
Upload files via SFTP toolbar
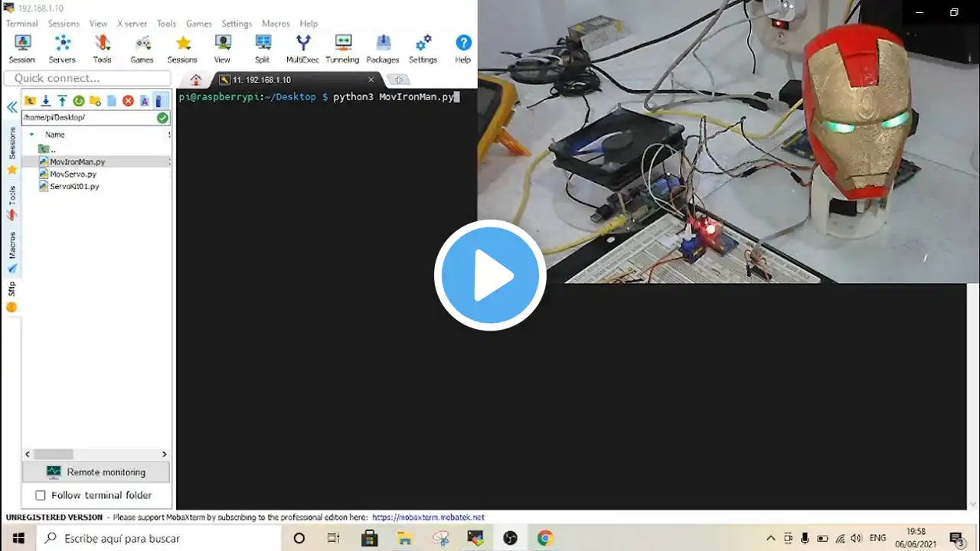[x=62, y=101]
